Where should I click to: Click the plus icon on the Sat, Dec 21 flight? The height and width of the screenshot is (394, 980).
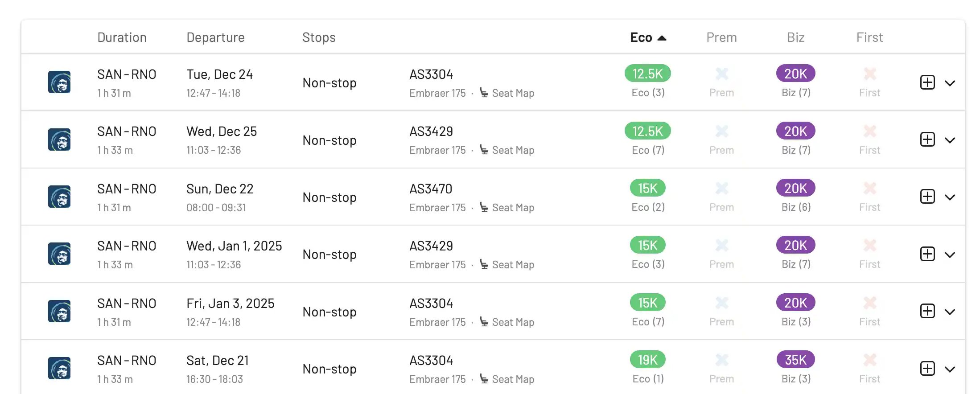[x=927, y=369]
